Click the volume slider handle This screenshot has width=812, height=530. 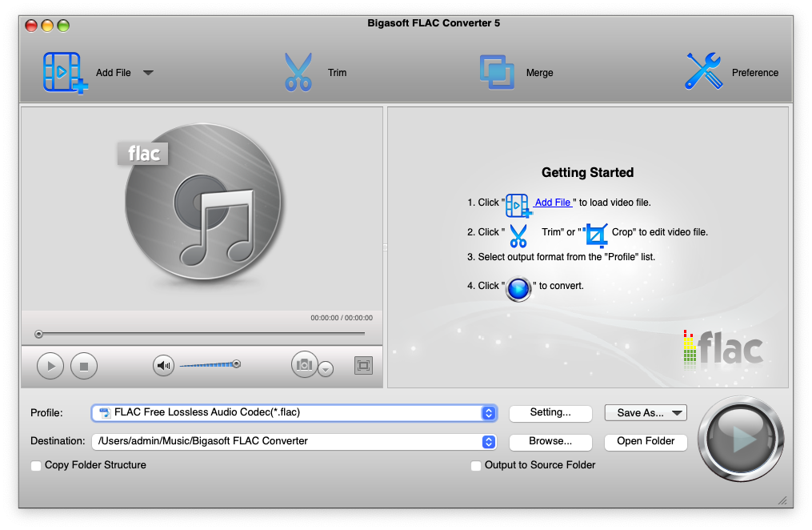pyautogui.click(x=237, y=363)
